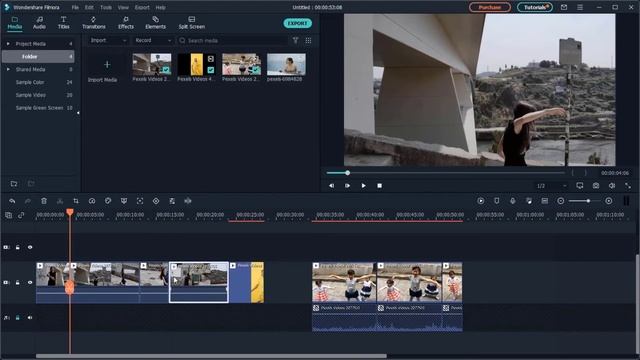Switch to the Transitions tab
Image resolution: width=640 pixels, height=360 pixels.
pos(93,23)
